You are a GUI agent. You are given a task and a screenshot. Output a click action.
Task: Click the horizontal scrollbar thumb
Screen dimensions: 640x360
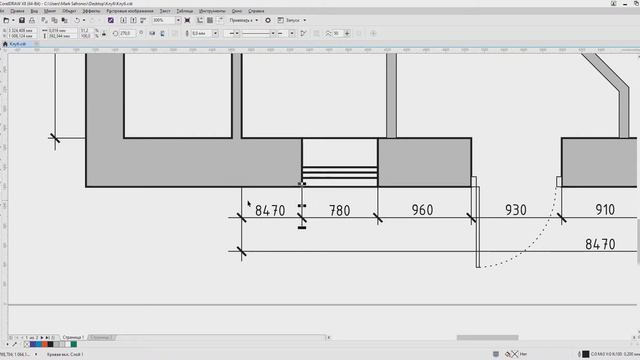click(487, 338)
